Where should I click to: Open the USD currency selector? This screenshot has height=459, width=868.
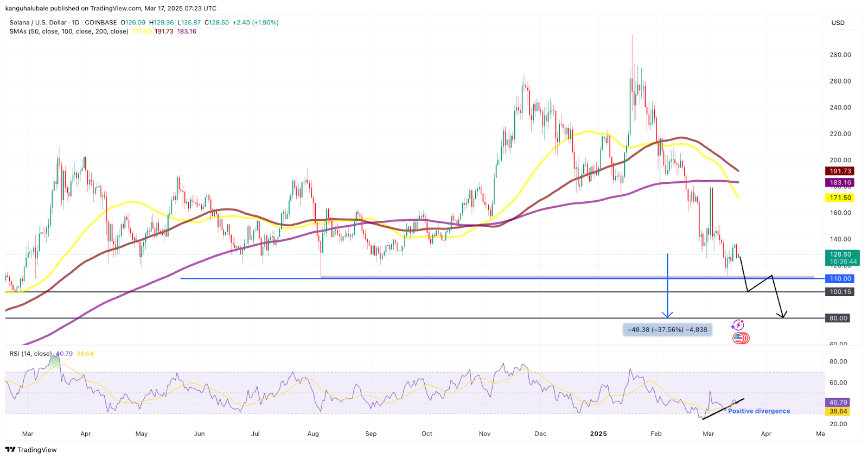point(838,23)
